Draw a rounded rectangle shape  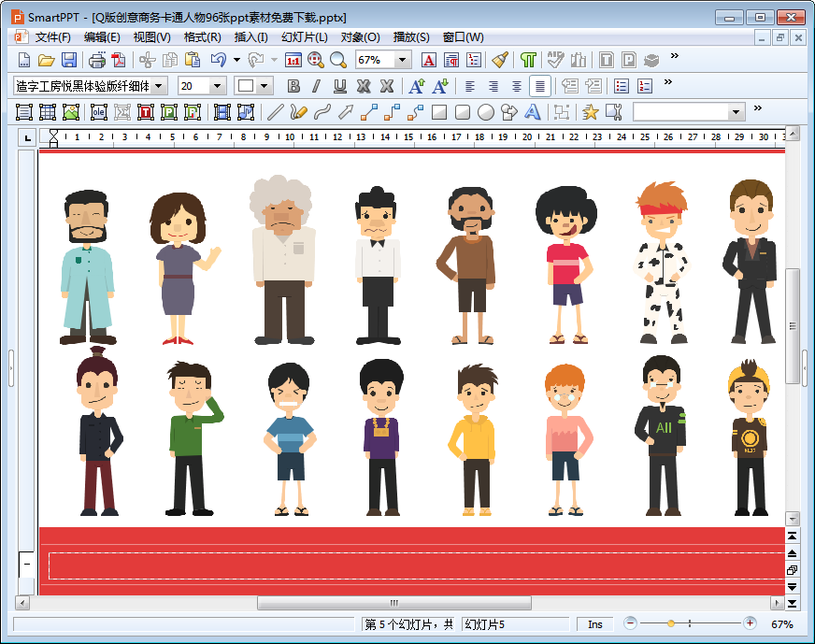tap(463, 112)
